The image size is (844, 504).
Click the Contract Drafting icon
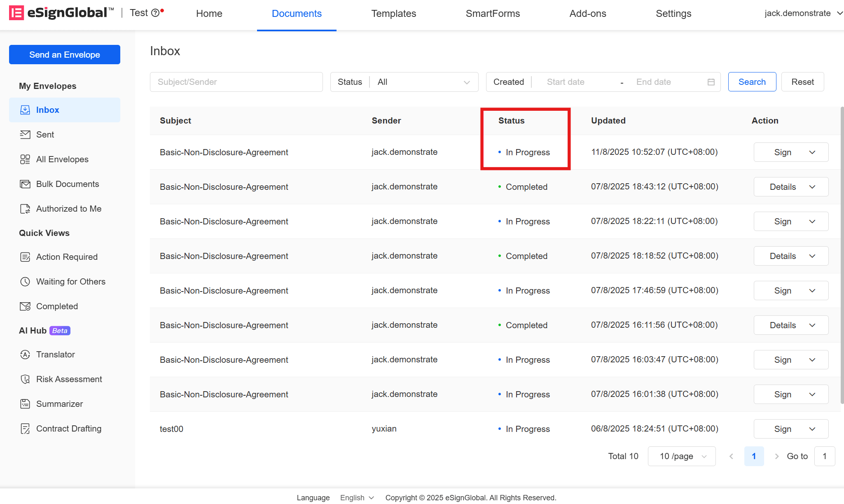(25, 429)
